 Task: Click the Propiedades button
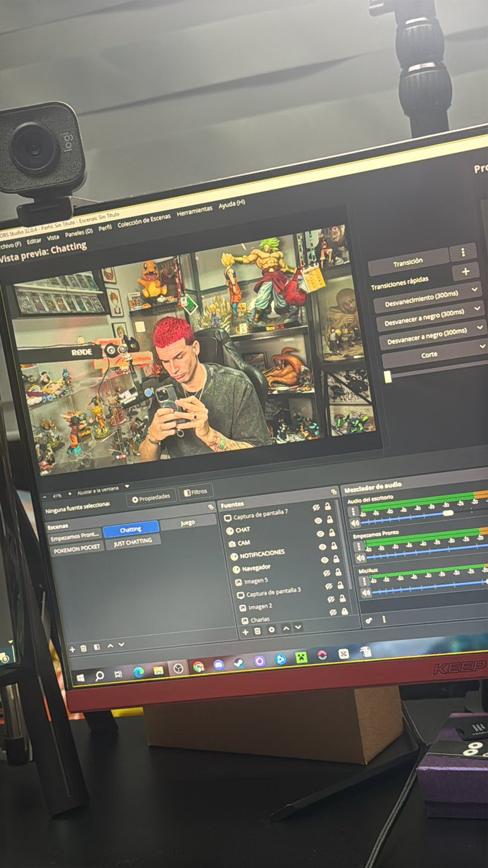click(x=152, y=497)
